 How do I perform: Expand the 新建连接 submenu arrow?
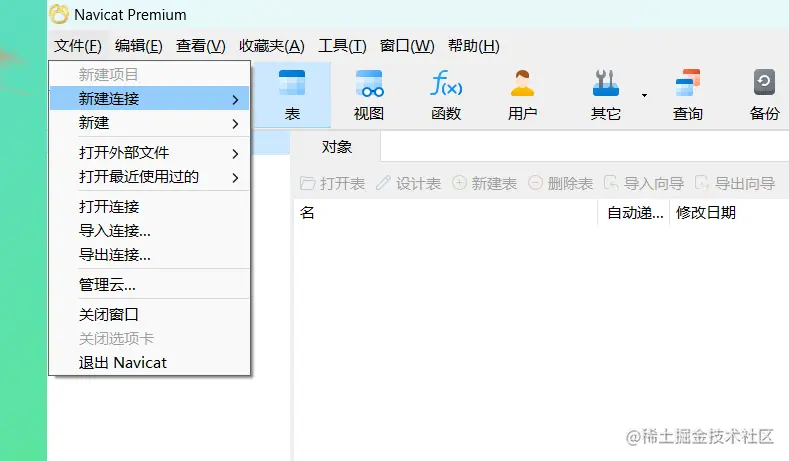click(235, 100)
